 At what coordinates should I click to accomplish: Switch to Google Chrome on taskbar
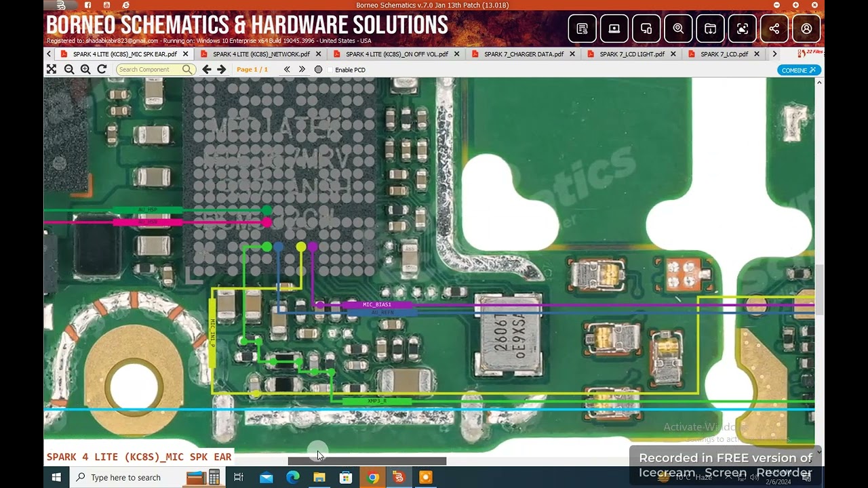372,477
